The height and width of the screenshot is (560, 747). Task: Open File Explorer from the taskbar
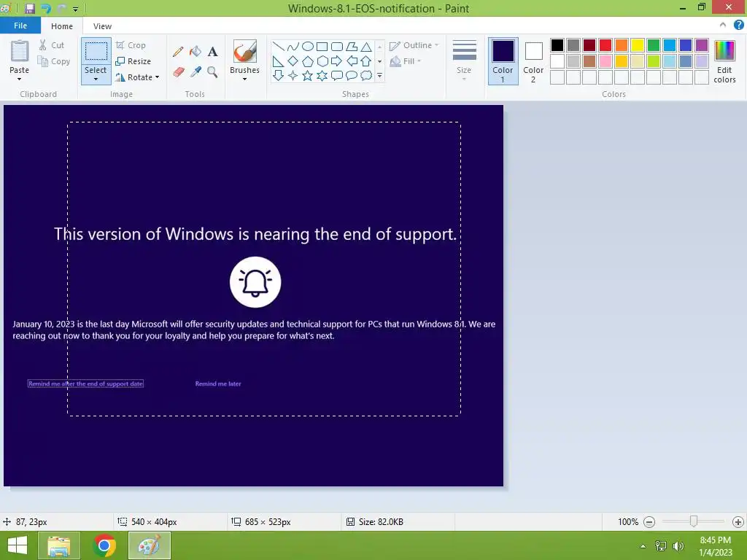coord(59,545)
